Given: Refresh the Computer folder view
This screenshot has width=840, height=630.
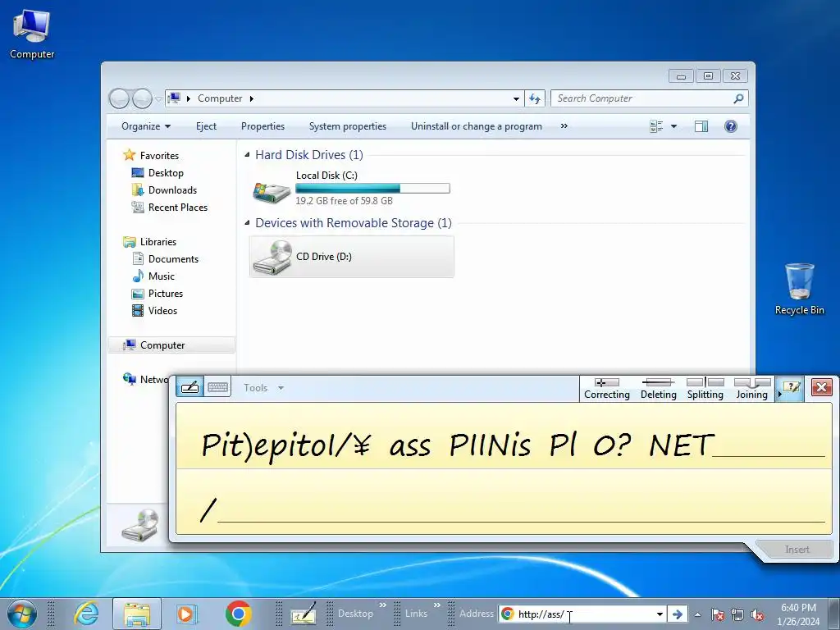Looking at the screenshot, I should point(535,98).
